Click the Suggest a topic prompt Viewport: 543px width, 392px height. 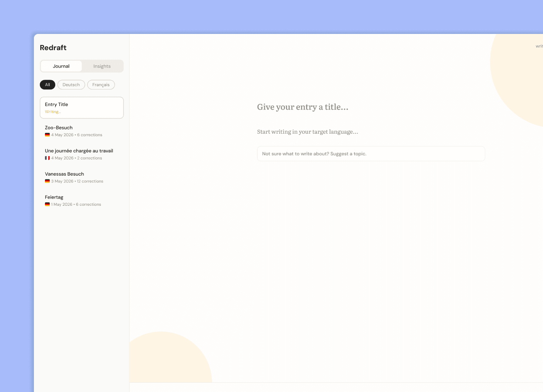[371, 154]
